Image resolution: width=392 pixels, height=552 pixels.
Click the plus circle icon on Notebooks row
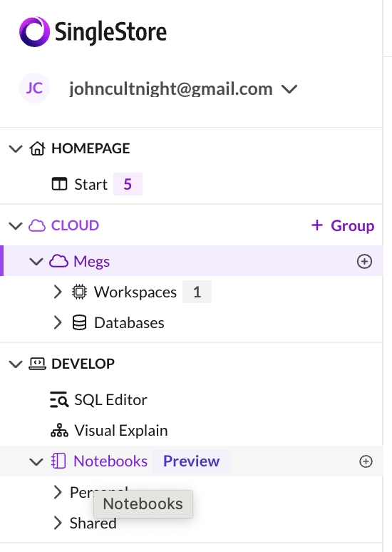pyautogui.click(x=366, y=461)
